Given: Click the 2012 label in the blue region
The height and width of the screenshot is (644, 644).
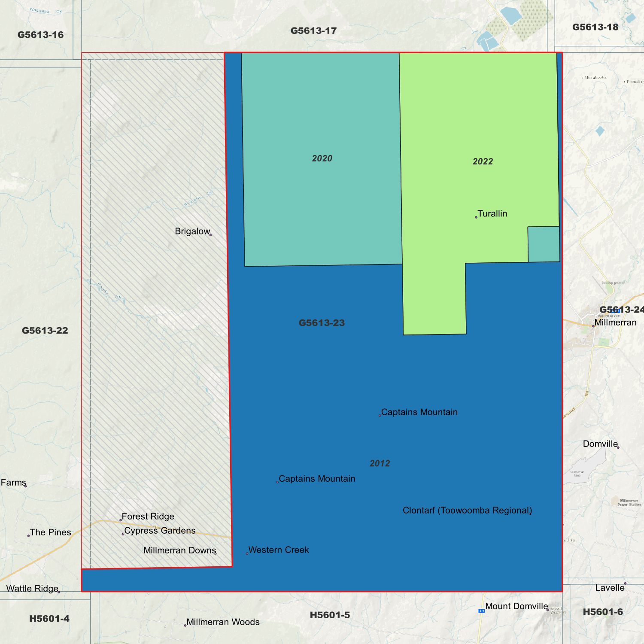Looking at the screenshot, I should [380, 463].
